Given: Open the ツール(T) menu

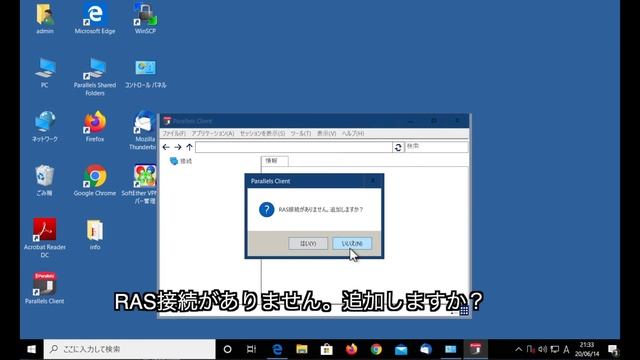Looking at the screenshot, I should [x=301, y=133].
